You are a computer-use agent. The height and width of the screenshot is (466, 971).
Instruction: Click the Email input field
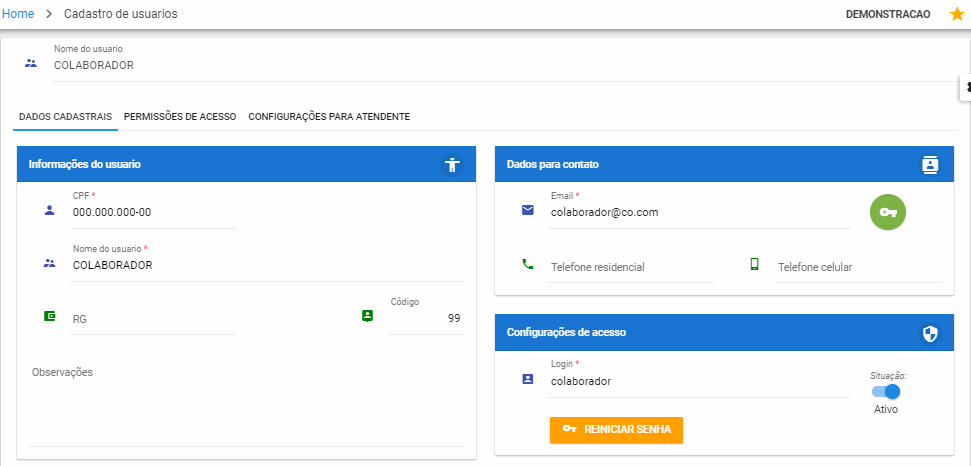tap(699, 213)
